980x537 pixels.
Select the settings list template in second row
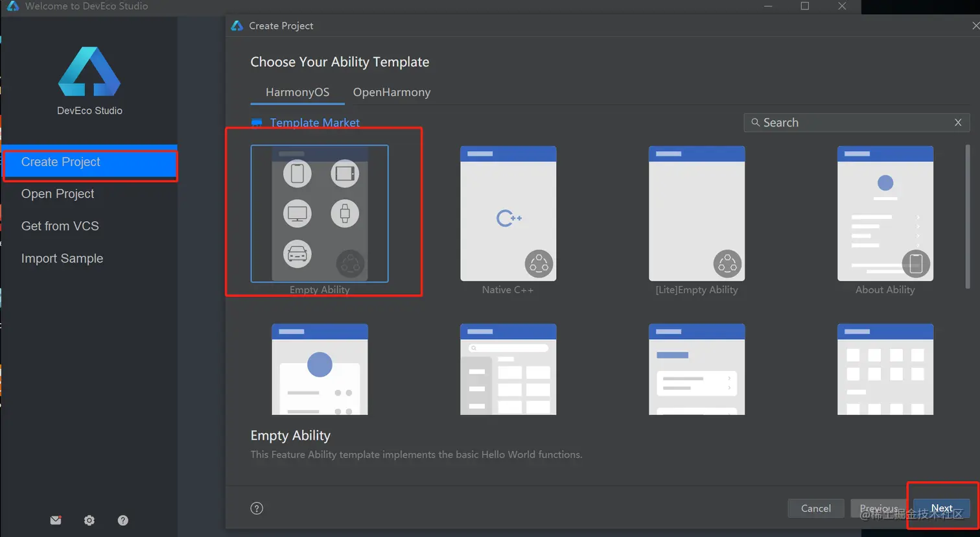(697, 370)
